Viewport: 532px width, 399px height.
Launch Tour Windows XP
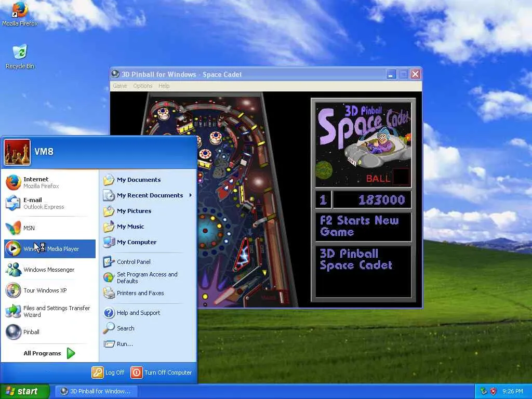(x=50, y=290)
